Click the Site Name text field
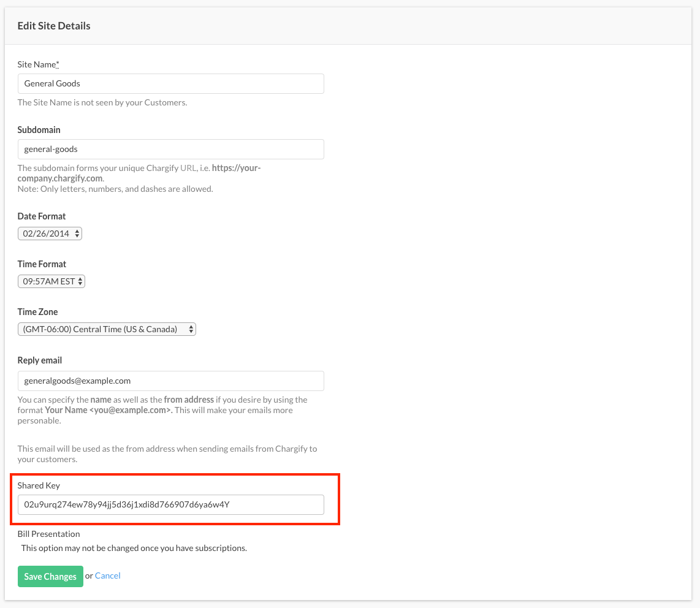The image size is (700, 608). (170, 83)
